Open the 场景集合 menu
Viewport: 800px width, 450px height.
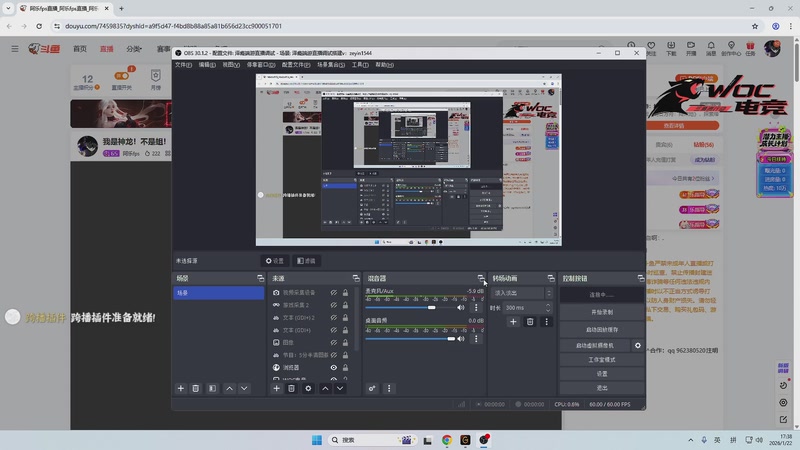pyautogui.click(x=330, y=65)
